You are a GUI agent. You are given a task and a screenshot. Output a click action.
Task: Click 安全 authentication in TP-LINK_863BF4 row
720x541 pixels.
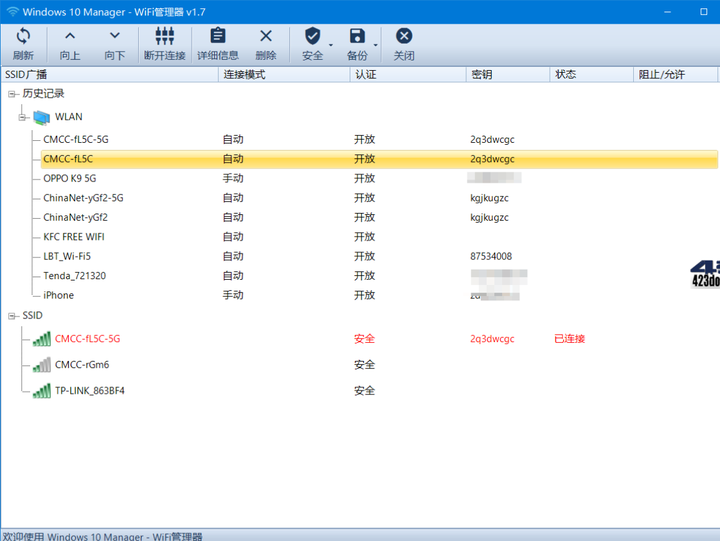[x=365, y=391]
